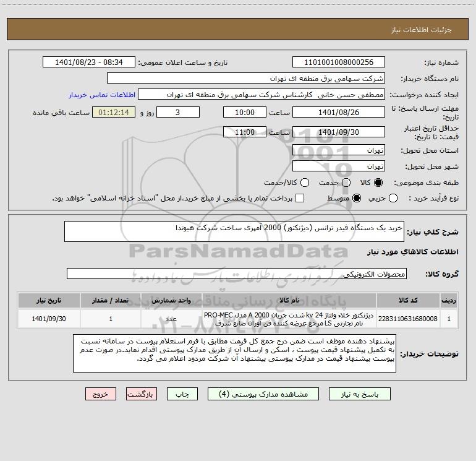Image resolution: width=476 pixels, height=461 pixels.
Task: Select the خدمت radio button
Action: pyautogui.click(x=346, y=183)
